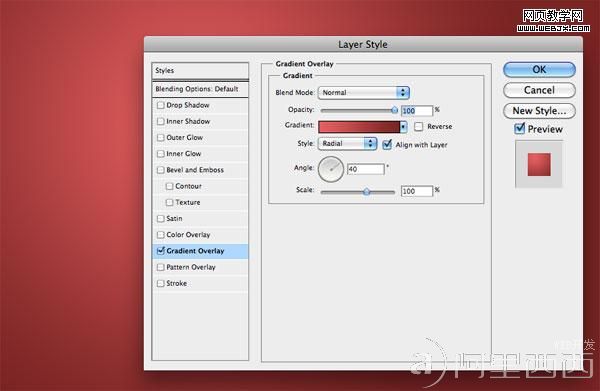Viewport: 600px width, 391px height.
Task: Enable the Pattern Overlay checkbox
Action: [161, 267]
